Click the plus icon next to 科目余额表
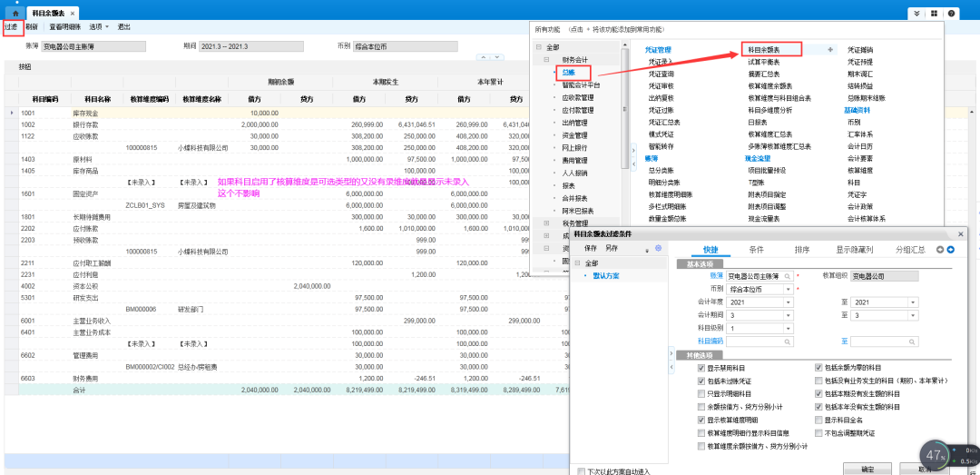Viewport: 980px width, 475px height. click(x=830, y=49)
